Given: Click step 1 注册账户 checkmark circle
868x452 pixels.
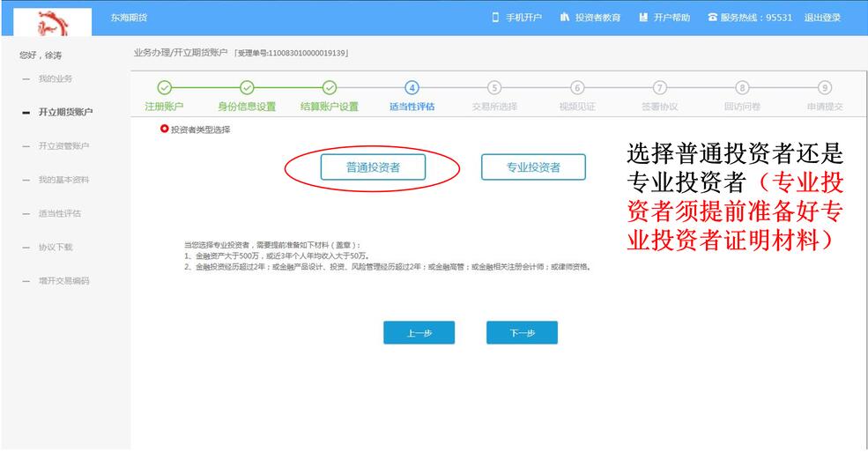Looking at the screenshot, I should [163, 87].
